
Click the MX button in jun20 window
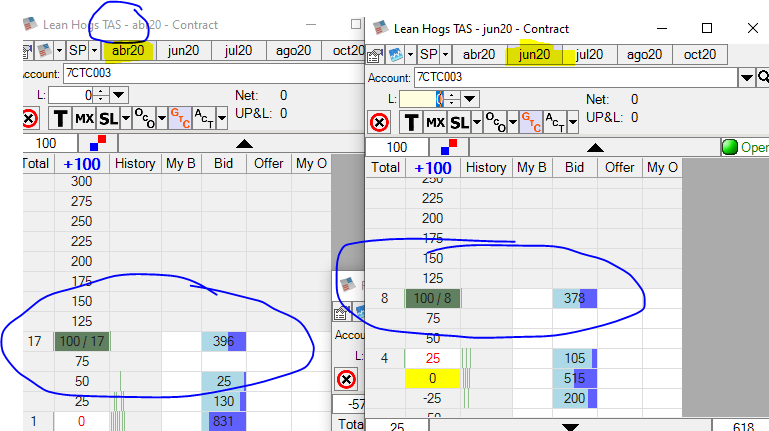[435, 123]
